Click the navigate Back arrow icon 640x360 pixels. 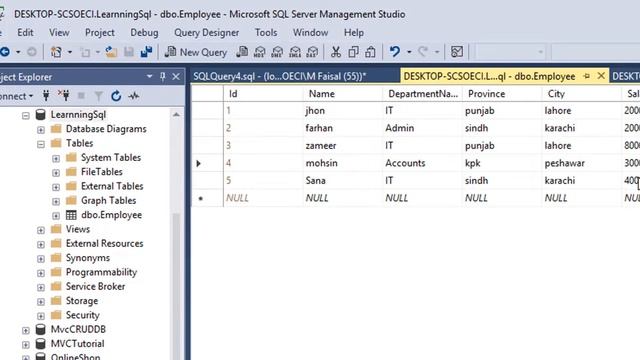tap(5, 52)
